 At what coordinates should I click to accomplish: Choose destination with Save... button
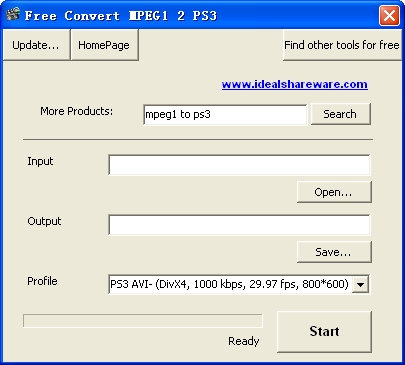click(334, 252)
